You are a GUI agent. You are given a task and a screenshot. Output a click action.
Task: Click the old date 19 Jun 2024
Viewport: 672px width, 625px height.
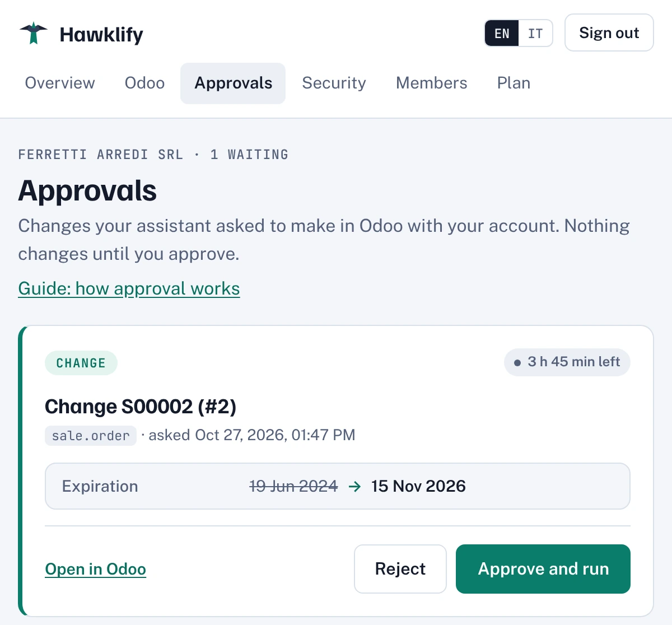[293, 486]
